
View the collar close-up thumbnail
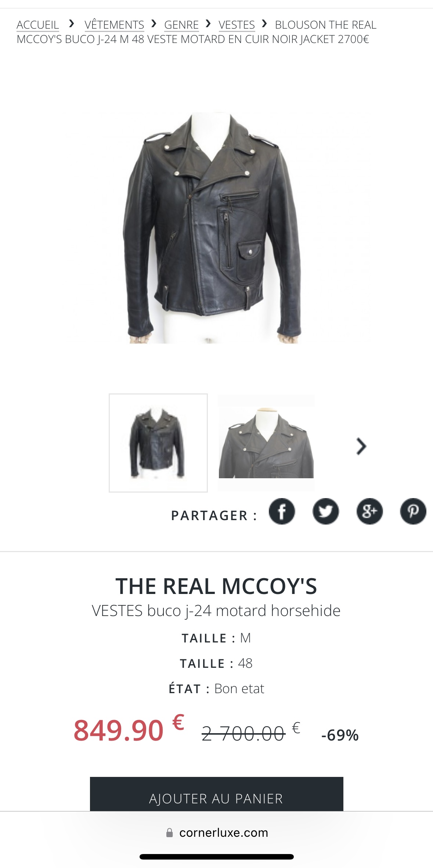[266, 443]
